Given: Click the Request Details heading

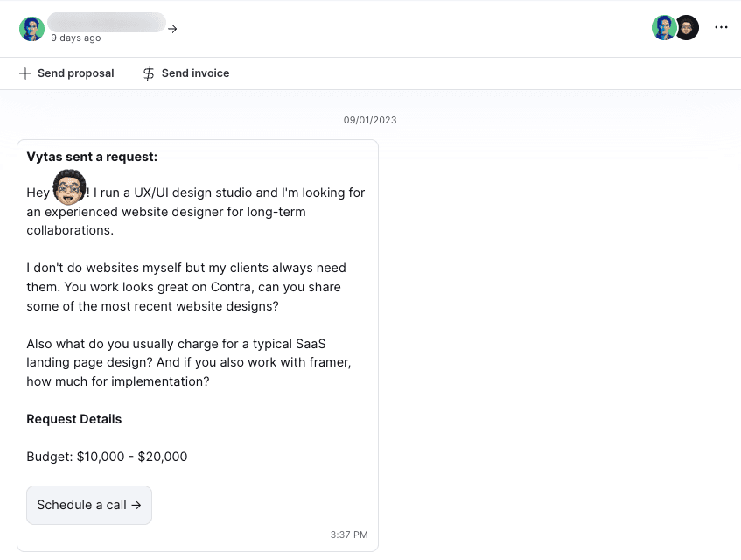Looking at the screenshot, I should [x=73, y=419].
